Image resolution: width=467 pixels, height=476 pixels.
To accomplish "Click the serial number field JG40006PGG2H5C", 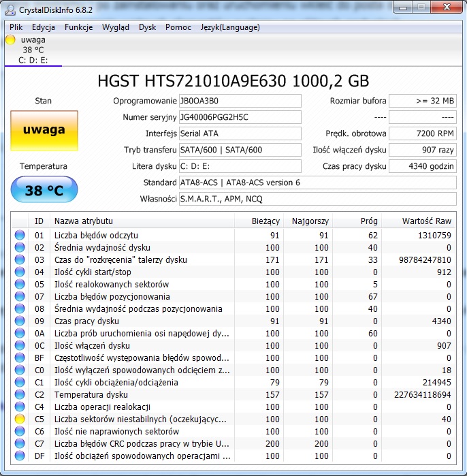I will (240, 117).
